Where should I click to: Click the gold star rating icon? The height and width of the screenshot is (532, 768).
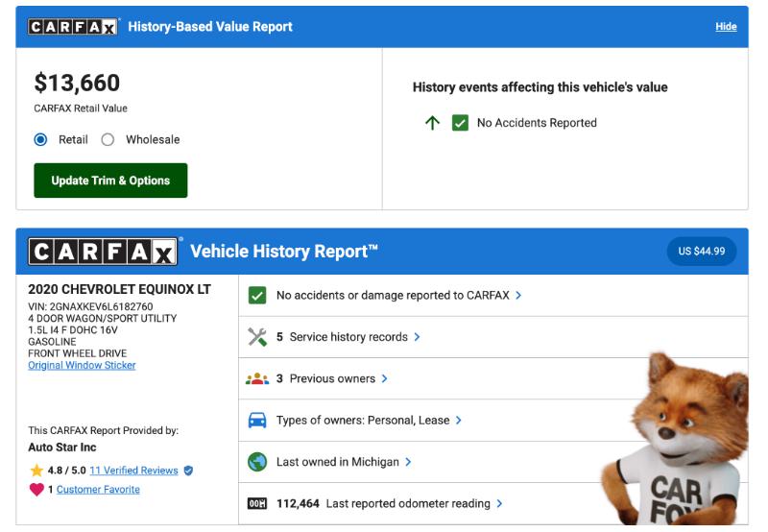pos(36,471)
